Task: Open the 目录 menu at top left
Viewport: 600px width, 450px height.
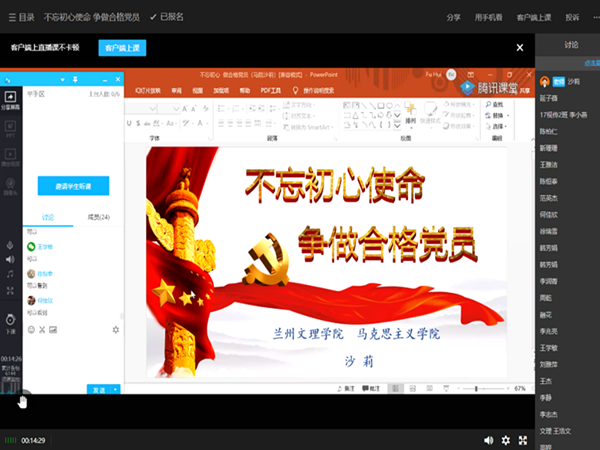Action: click(x=20, y=17)
